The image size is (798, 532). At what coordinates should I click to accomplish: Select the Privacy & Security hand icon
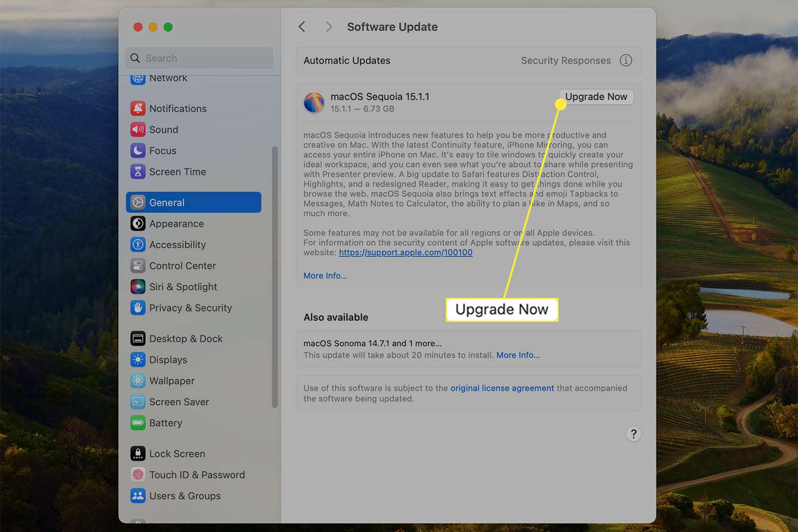[138, 308]
